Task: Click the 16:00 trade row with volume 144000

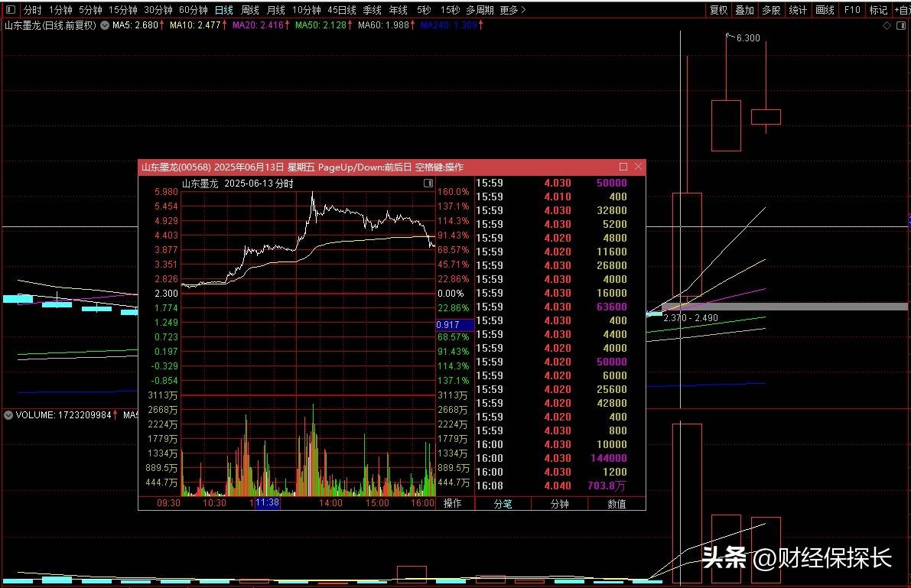Action: pyautogui.click(x=552, y=459)
